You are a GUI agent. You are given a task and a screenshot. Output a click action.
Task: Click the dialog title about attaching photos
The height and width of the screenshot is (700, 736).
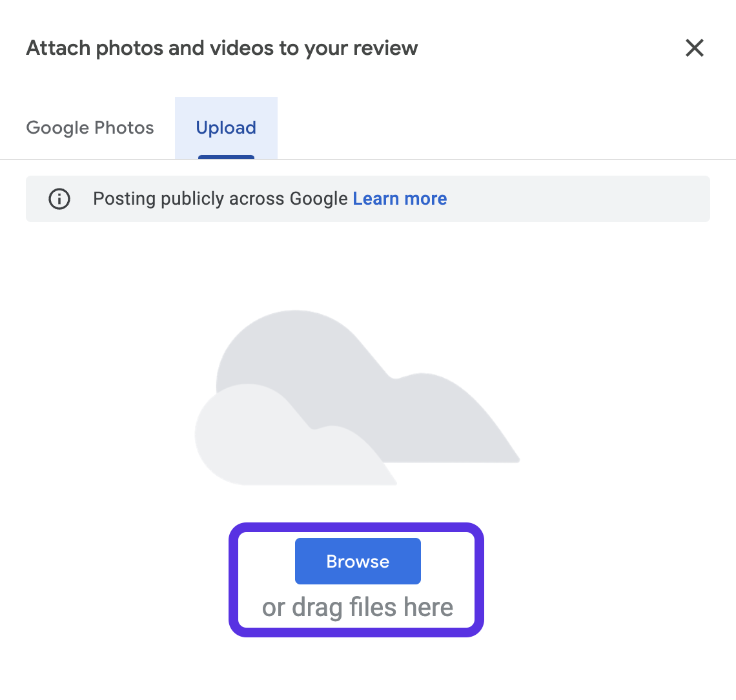point(222,48)
